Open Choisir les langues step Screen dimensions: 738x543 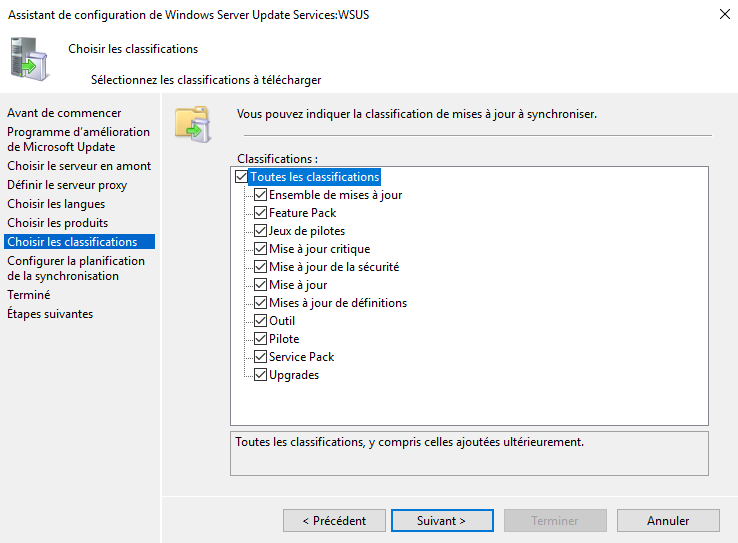click(56, 204)
